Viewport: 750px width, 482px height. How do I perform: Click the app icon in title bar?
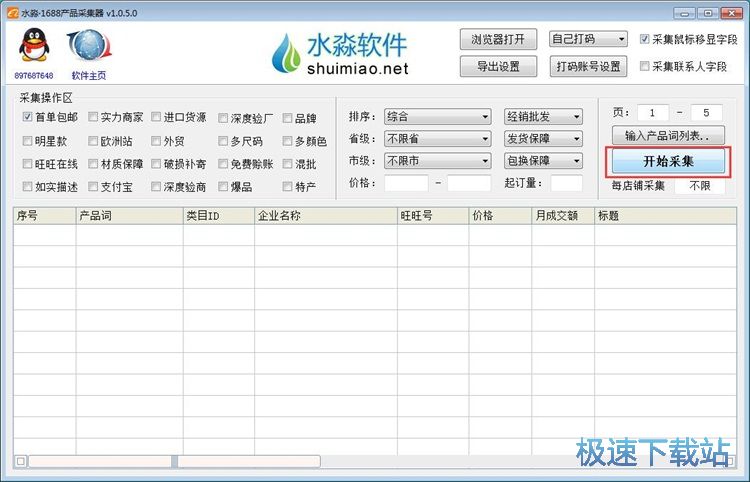pyautogui.click(x=12, y=13)
